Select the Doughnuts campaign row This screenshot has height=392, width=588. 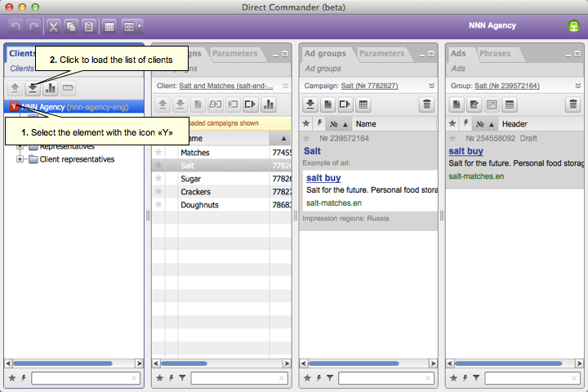pyautogui.click(x=221, y=205)
